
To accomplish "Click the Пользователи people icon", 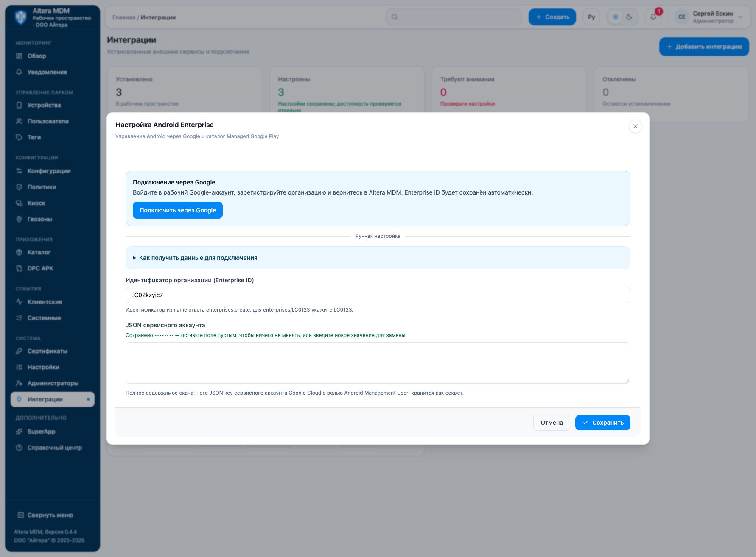I will click(x=19, y=121).
